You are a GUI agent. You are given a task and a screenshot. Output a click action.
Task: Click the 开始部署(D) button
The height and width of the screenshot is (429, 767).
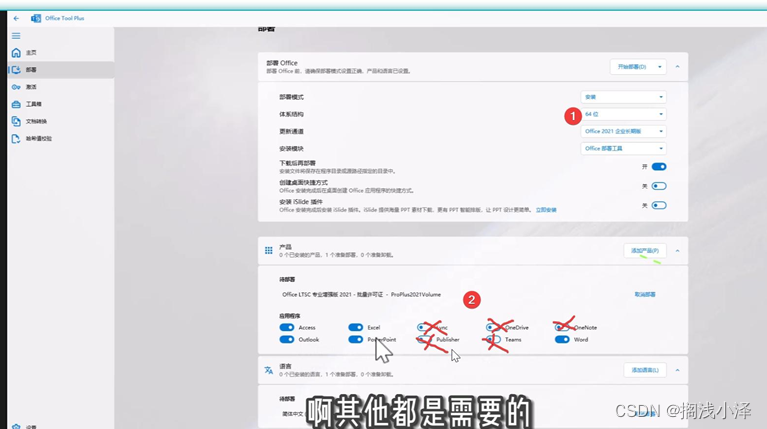[632, 67]
